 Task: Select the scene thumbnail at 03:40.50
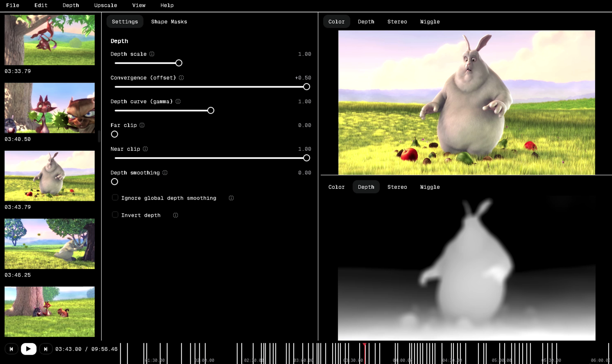point(50,108)
